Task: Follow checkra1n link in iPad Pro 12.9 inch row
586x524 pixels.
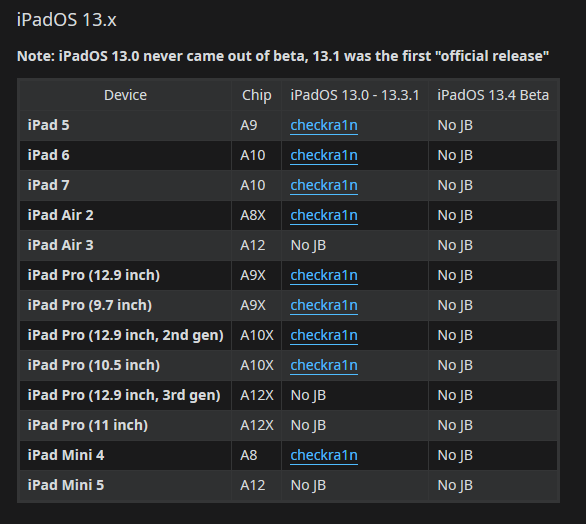Action: (324, 275)
